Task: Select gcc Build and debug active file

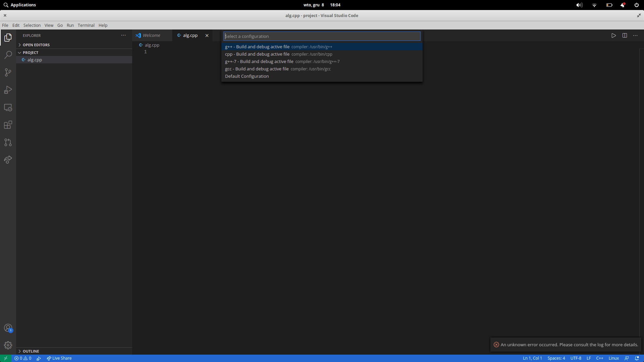Action: (x=322, y=69)
